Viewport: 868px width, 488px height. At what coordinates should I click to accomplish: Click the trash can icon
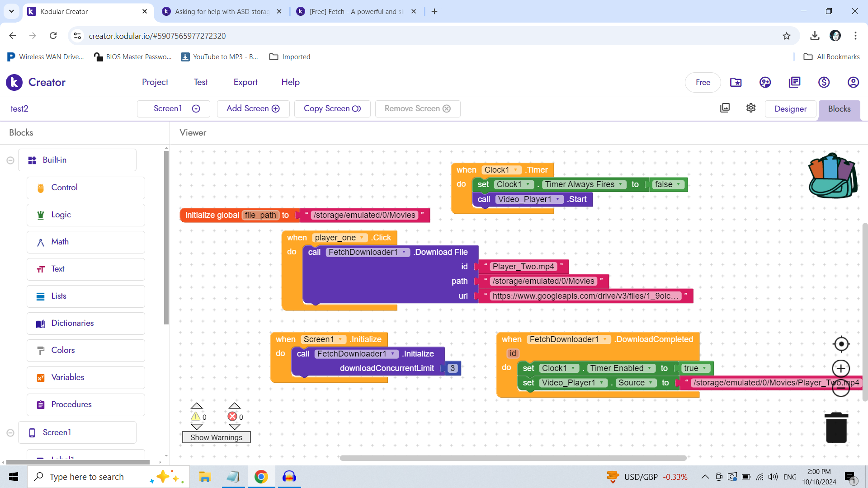[836, 427]
